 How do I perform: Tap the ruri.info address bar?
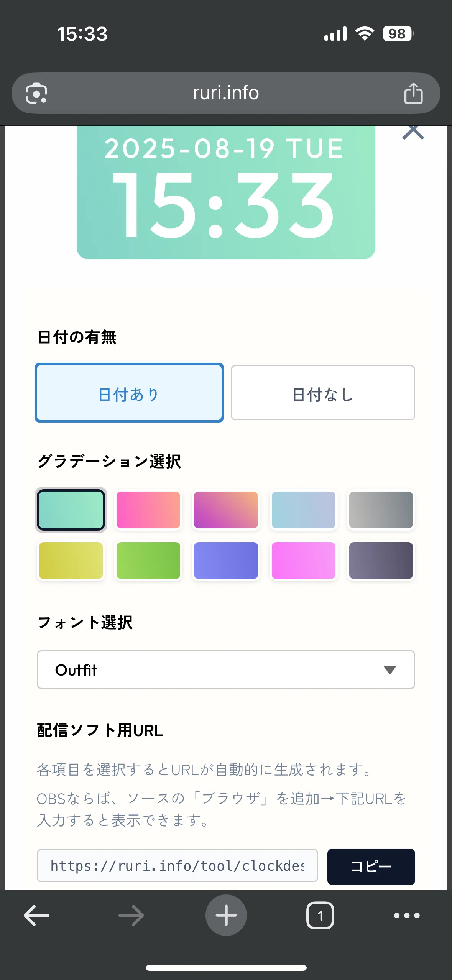[x=226, y=93]
